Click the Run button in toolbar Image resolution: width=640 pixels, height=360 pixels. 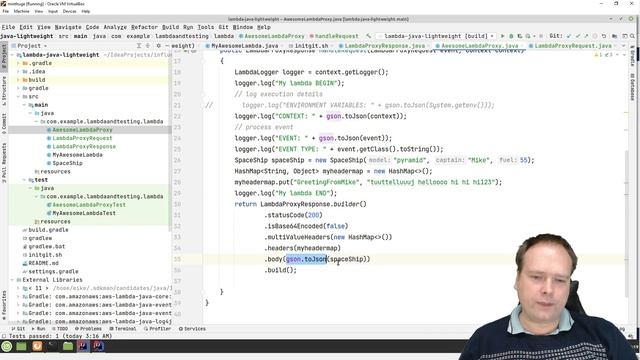502,36
